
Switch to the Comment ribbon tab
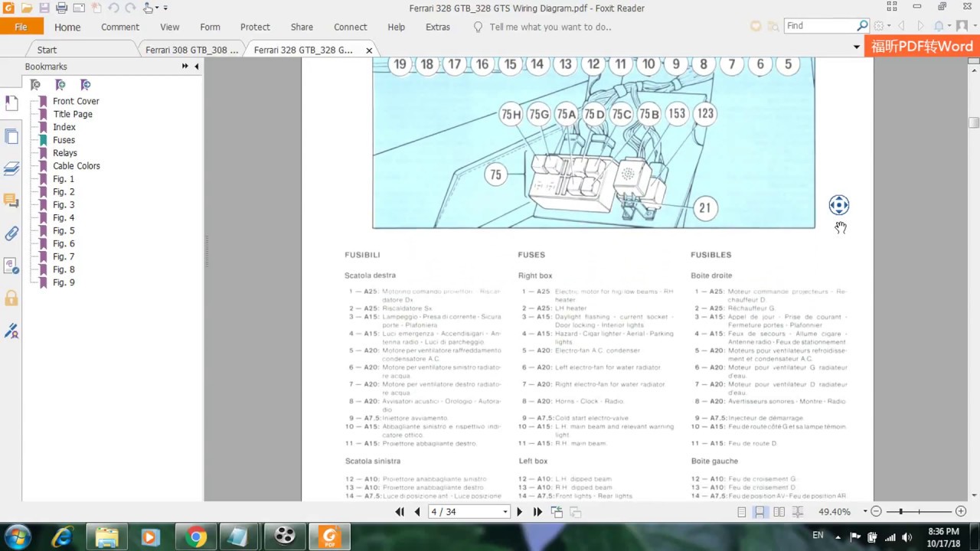pos(120,27)
